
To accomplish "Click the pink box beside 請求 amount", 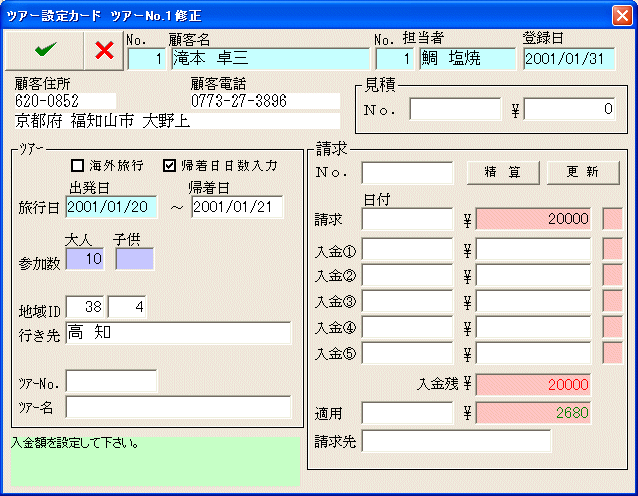I will 612,219.
